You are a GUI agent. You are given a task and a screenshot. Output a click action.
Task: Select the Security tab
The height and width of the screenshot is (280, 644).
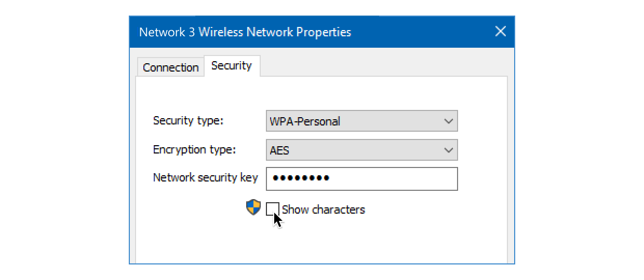232,66
